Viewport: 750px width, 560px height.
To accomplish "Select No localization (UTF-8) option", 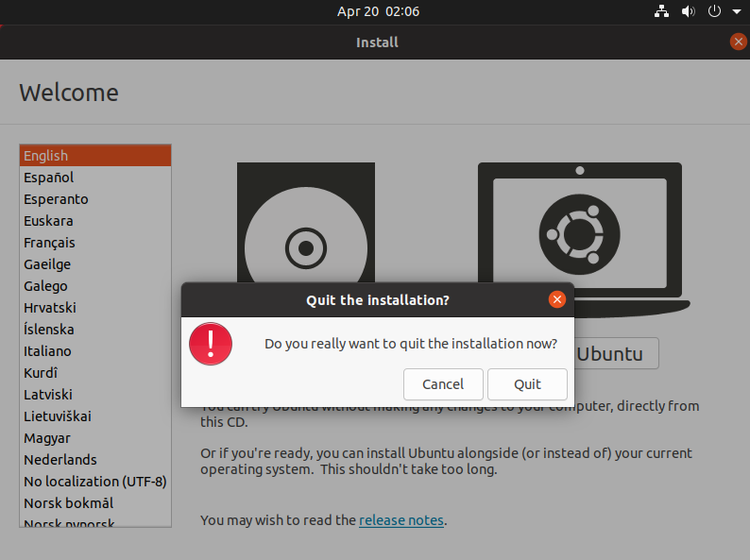I will coord(95,481).
